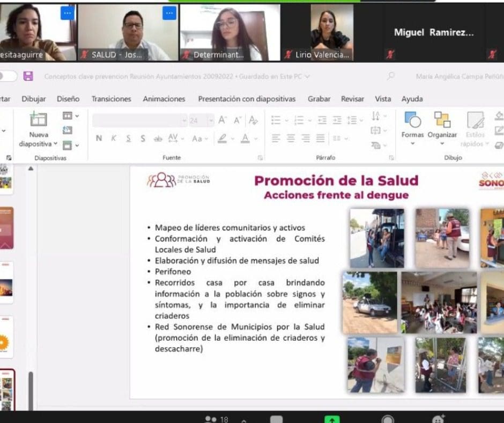The width and height of the screenshot is (504, 423).
Task: Select the sunflower slide thumbnail
Action: (6, 337)
